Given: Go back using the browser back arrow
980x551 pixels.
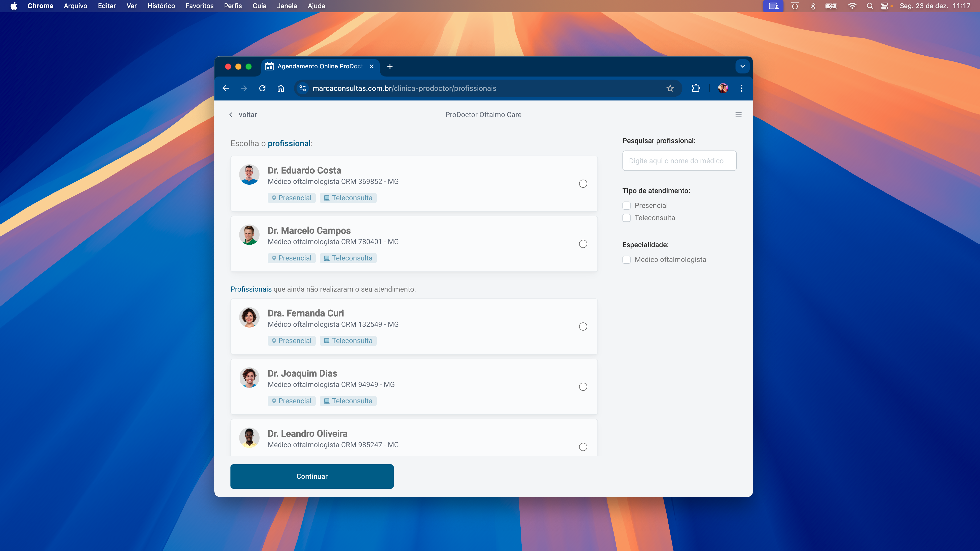Looking at the screenshot, I should pyautogui.click(x=226, y=88).
